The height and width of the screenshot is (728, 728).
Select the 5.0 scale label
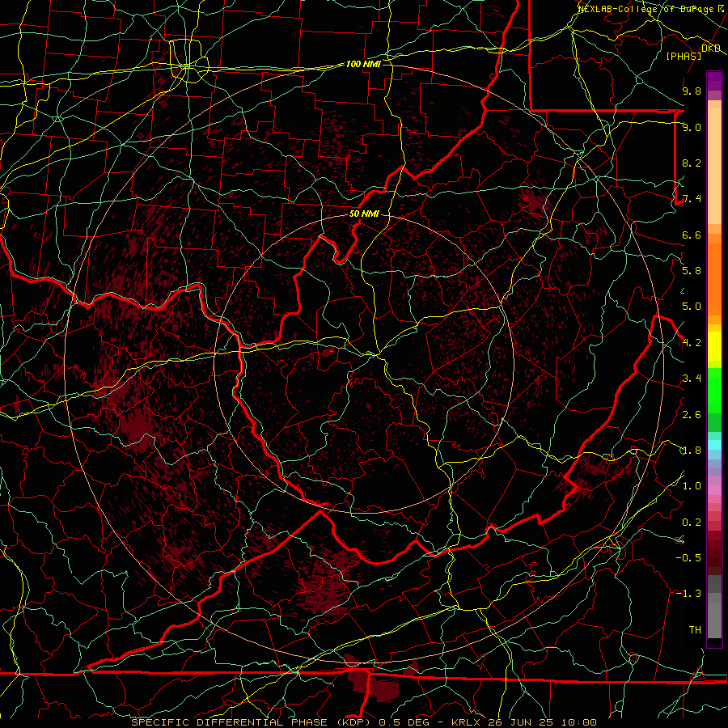click(692, 307)
